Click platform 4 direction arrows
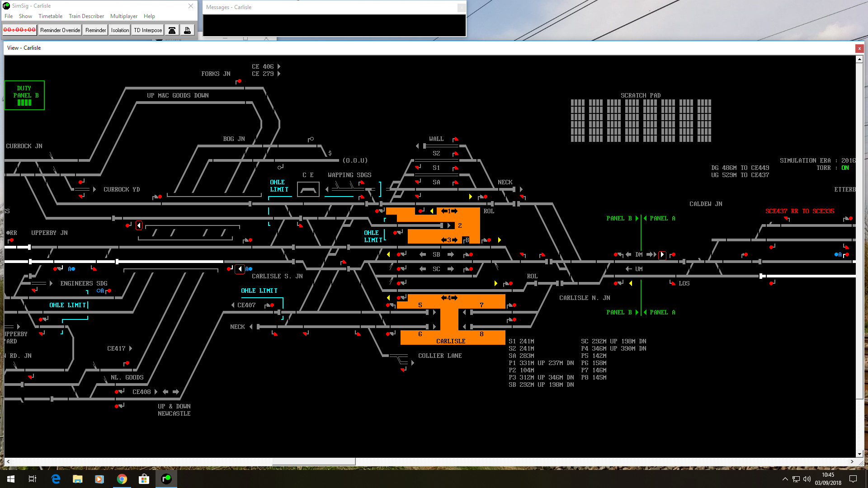The image size is (868, 488). [449, 298]
